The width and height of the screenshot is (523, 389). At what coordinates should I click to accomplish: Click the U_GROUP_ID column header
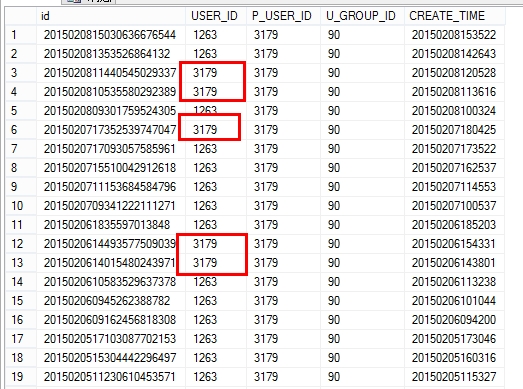pyautogui.click(x=362, y=16)
